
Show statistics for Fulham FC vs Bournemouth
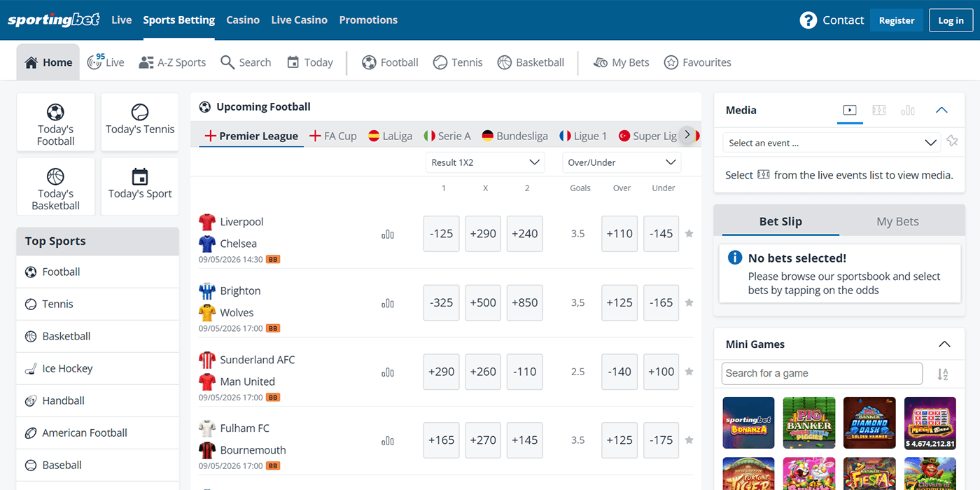click(x=388, y=441)
